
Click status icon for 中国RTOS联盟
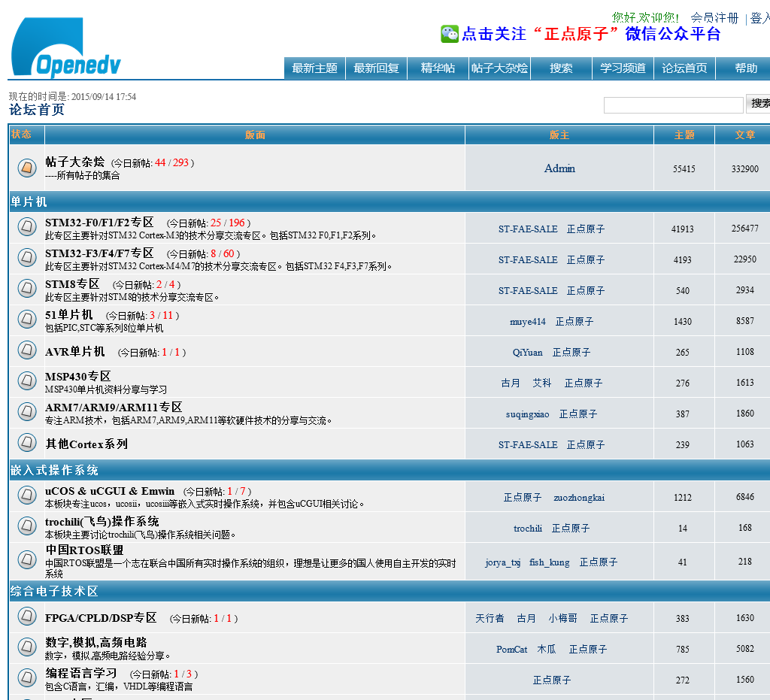point(27,559)
